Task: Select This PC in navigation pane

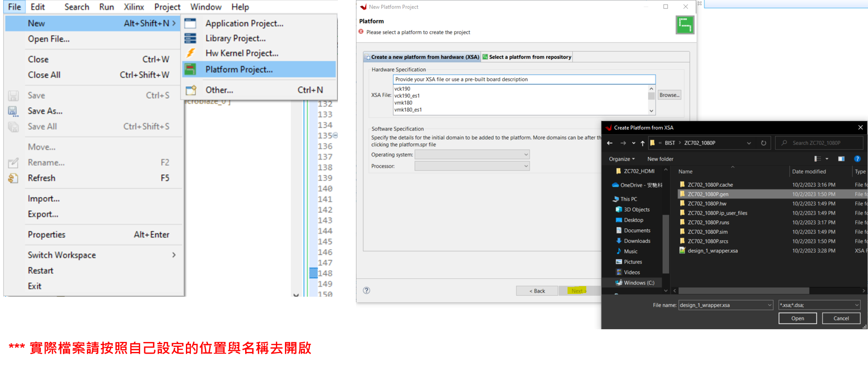Action: tap(625, 199)
